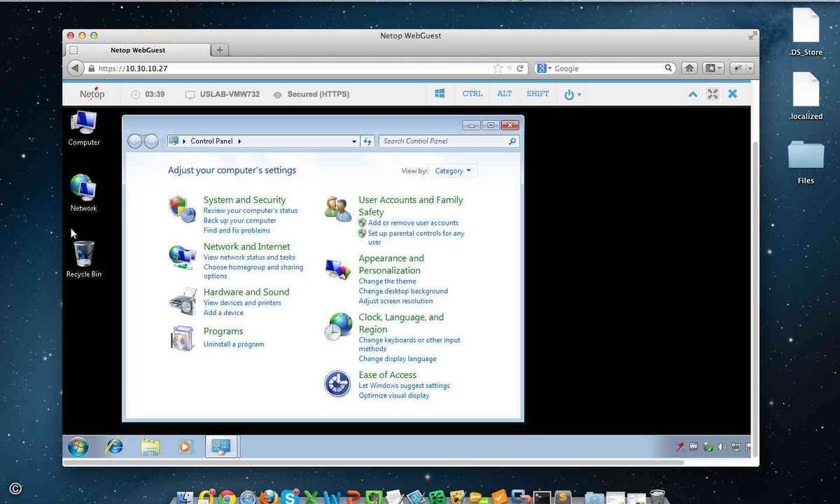Open the View by Category dropdown
This screenshot has width=840, height=504.
453,171
